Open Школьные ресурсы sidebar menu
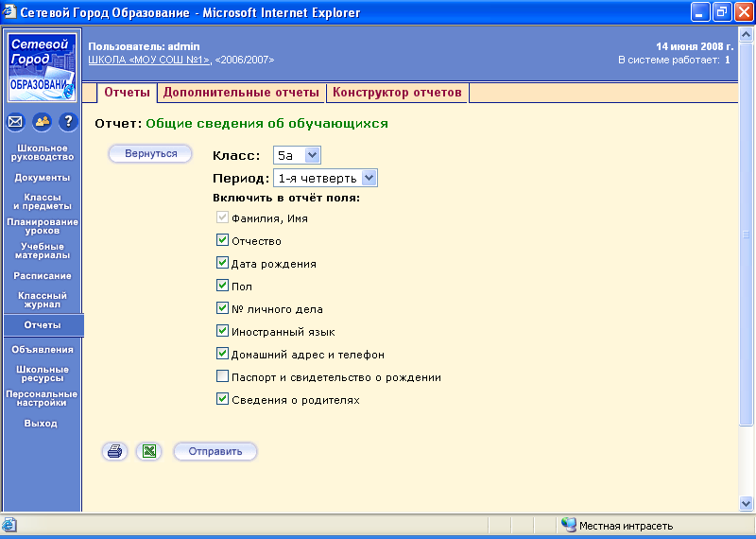Image resolution: width=756 pixels, height=539 pixels. click(43, 374)
